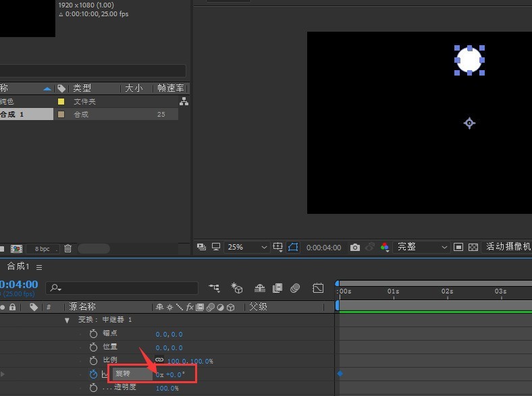Sort by the 帧速率 column header

(171, 88)
